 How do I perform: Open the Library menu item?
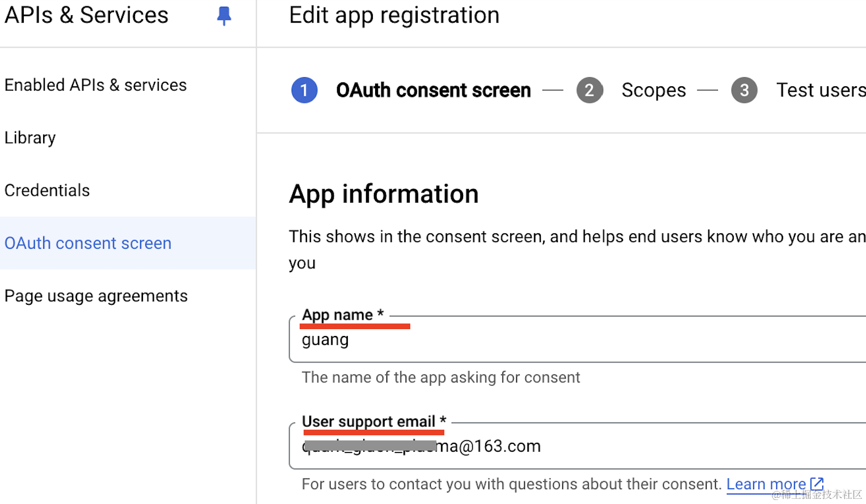30,138
